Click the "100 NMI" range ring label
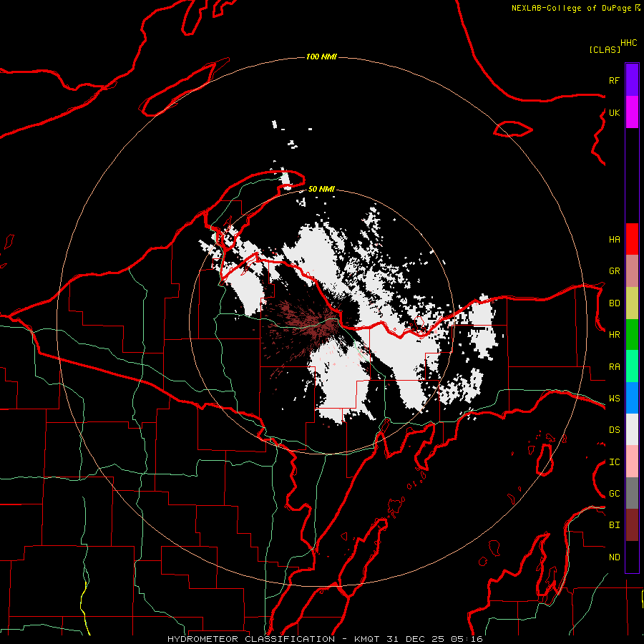The height and width of the screenshot is (644, 644). pyautogui.click(x=321, y=57)
